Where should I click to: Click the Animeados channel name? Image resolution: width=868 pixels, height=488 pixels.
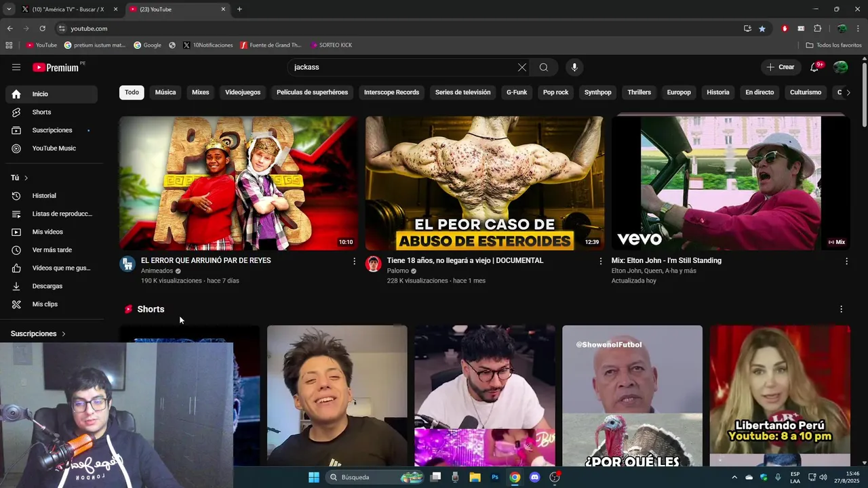157,271
